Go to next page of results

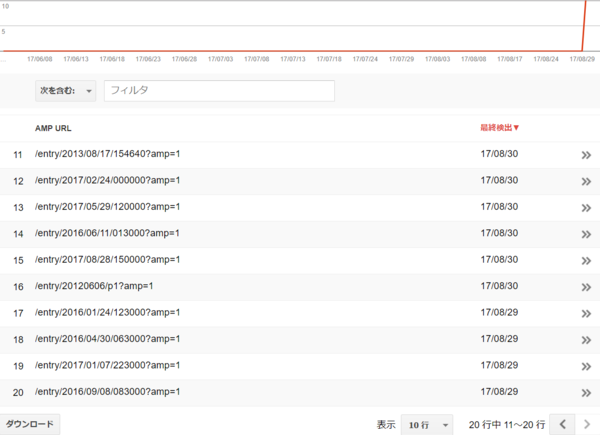pyautogui.click(x=587, y=424)
